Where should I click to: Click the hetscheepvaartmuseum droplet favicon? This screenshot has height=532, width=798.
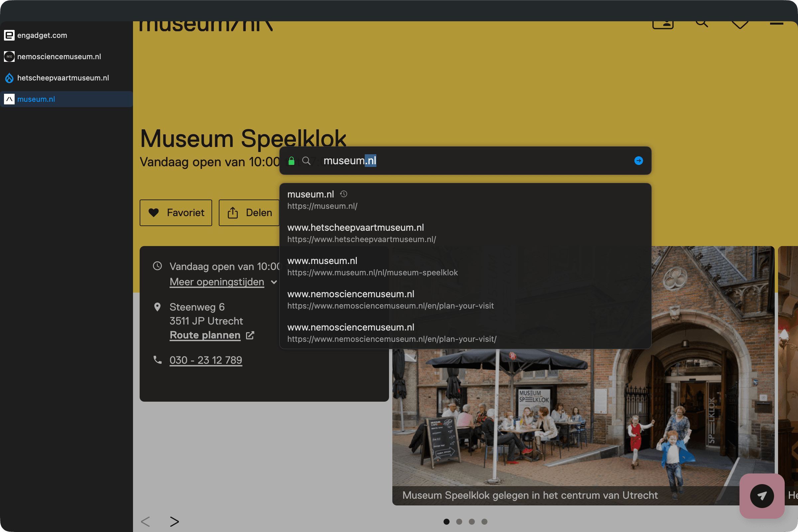9,78
